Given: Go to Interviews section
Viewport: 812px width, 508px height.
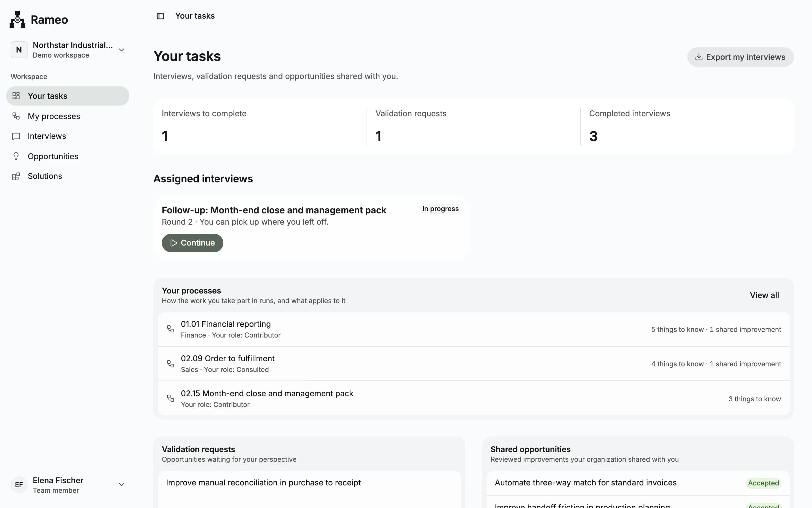Looking at the screenshot, I should point(67,136).
